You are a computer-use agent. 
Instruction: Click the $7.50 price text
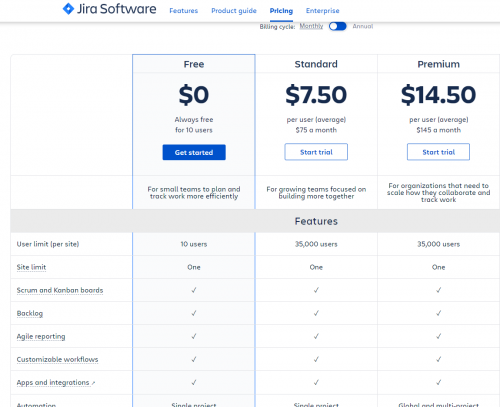click(x=316, y=95)
